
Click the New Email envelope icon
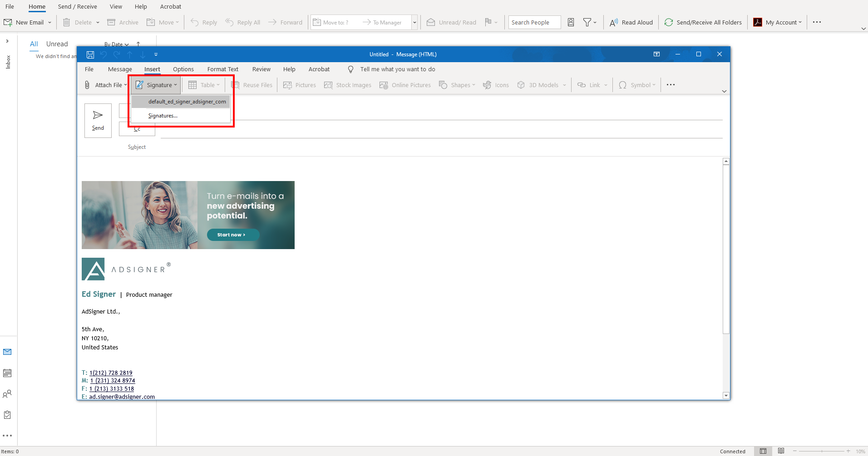pyautogui.click(x=8, y=22)
